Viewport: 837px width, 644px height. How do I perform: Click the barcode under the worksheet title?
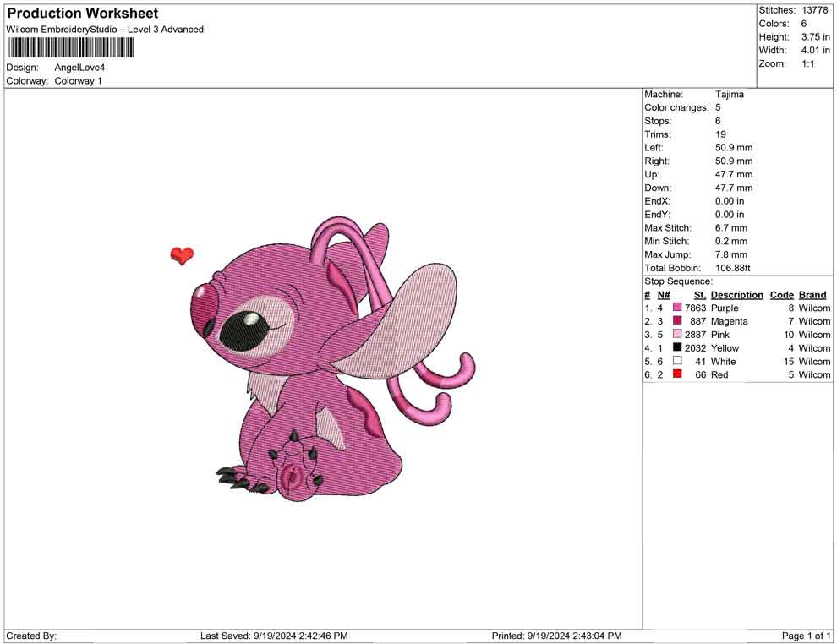pos(70,48)
